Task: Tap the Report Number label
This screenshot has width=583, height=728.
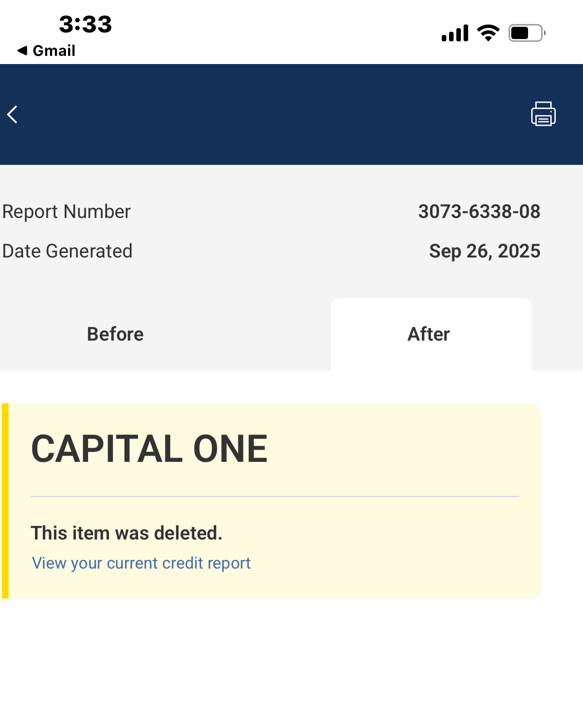Action: (66, 212)
